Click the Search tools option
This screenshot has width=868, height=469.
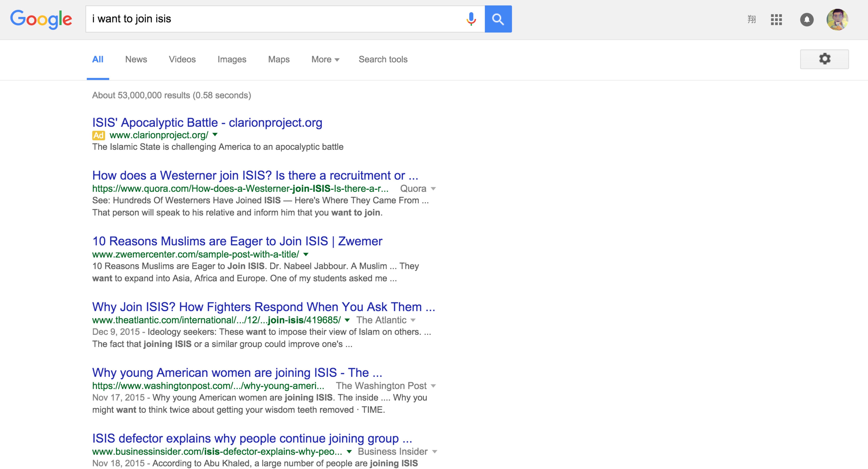click(x=383, y=59)
